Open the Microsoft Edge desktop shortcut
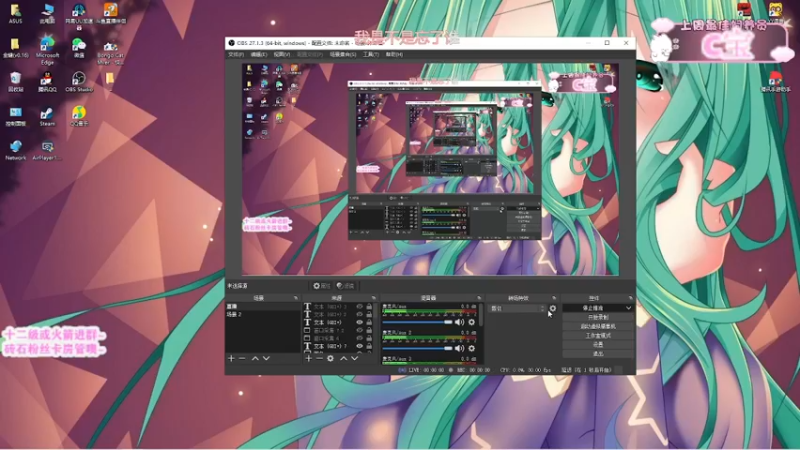 coord(47,50)
